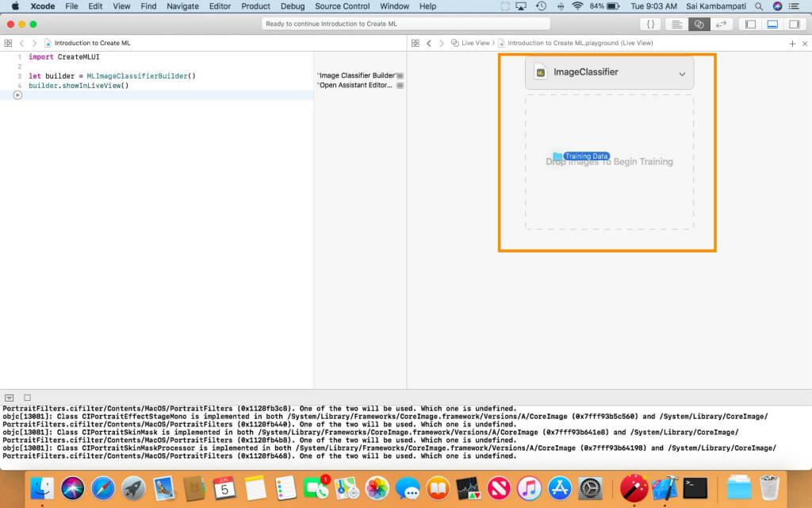Open the Assistant Editor icon in toolbar
Screen dimensions: 812x508
pyautogui.click(x=698, y=25)
